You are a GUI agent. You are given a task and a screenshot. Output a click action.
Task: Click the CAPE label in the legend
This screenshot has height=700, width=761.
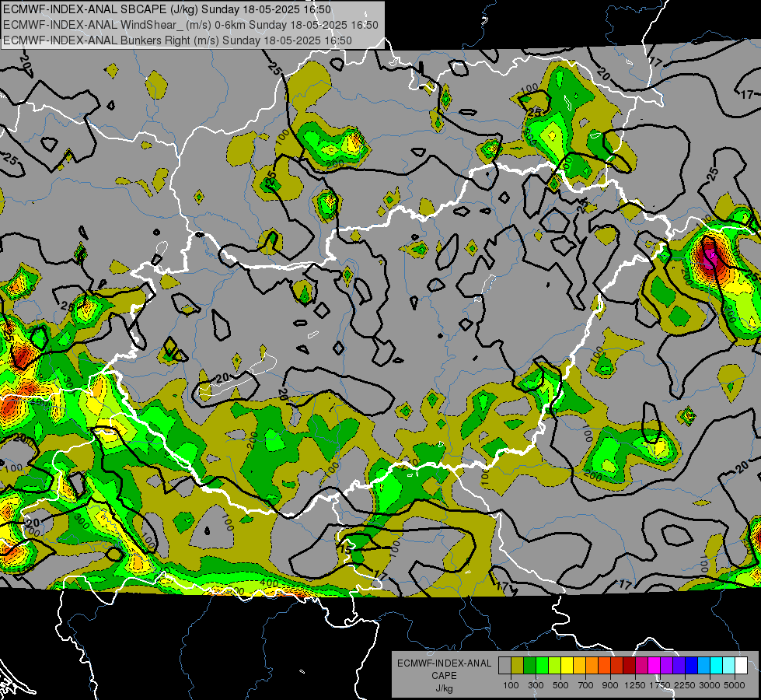pyautogui.click(x=444, y=676)
